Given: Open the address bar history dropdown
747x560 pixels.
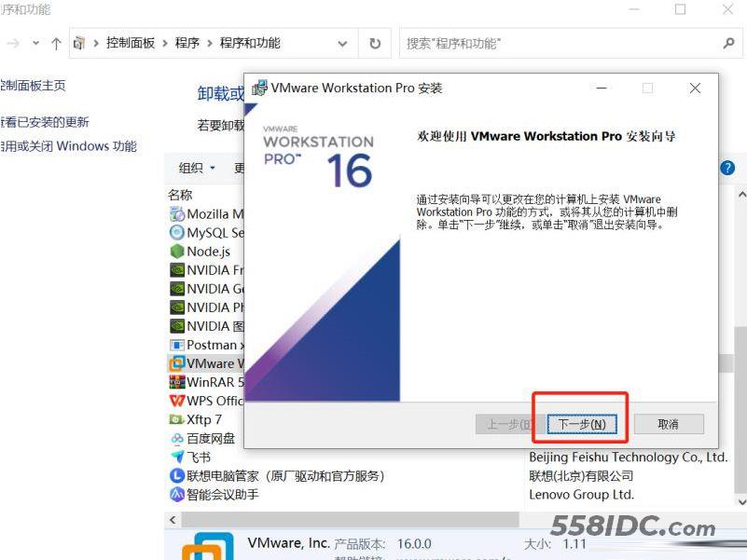Looking at the screenshot, I should (x=342, y=44).
